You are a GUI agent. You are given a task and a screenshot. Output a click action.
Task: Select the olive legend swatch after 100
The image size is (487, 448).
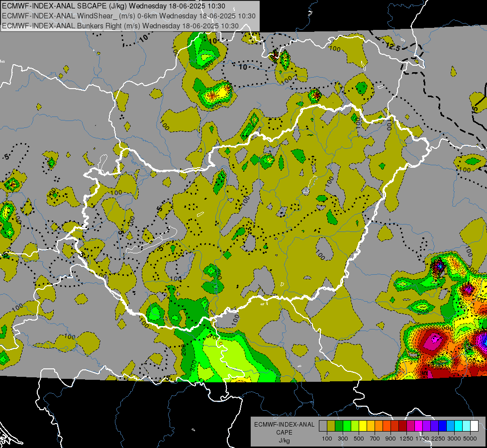[331, 426]
